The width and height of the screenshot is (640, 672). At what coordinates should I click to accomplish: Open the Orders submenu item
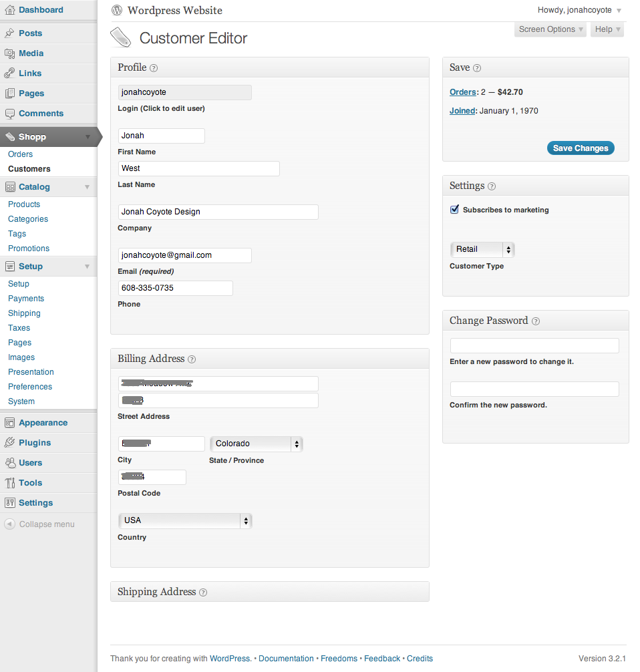click(x=20, y=154)
